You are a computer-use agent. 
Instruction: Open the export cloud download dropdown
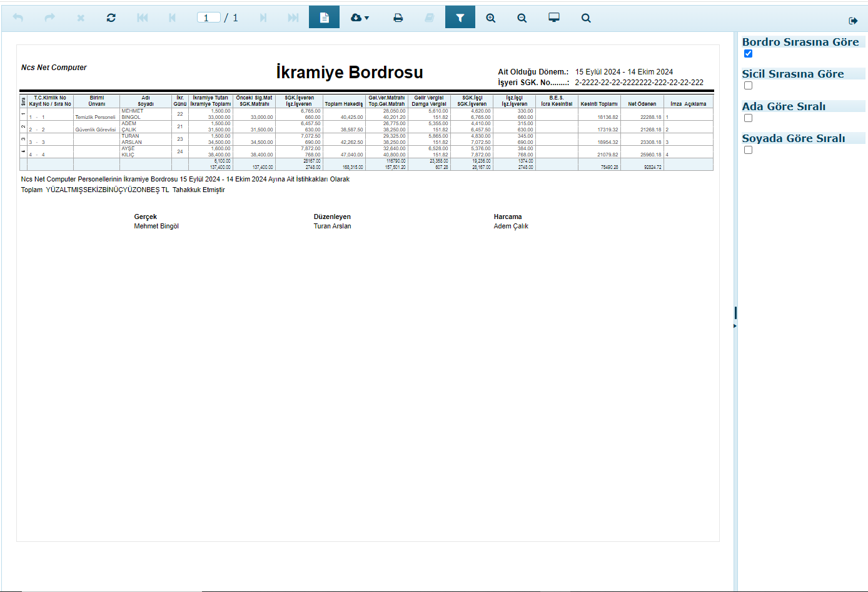coord(360,18)
